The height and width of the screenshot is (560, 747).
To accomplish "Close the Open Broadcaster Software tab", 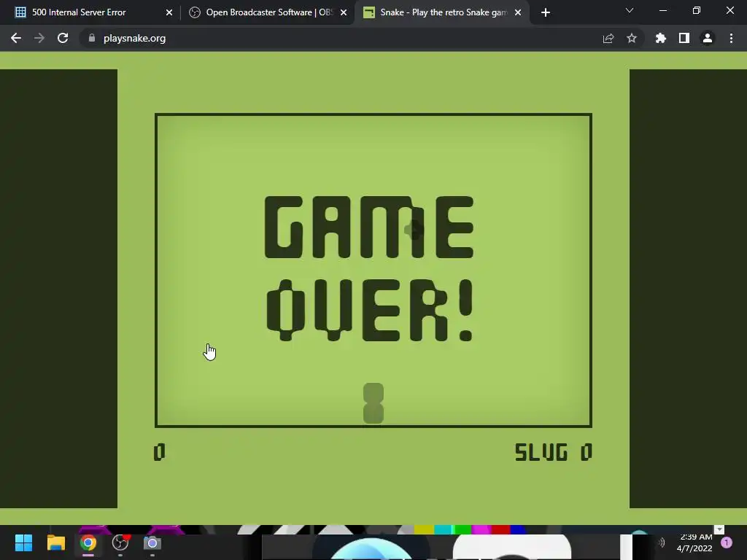I will click(344, 12).
